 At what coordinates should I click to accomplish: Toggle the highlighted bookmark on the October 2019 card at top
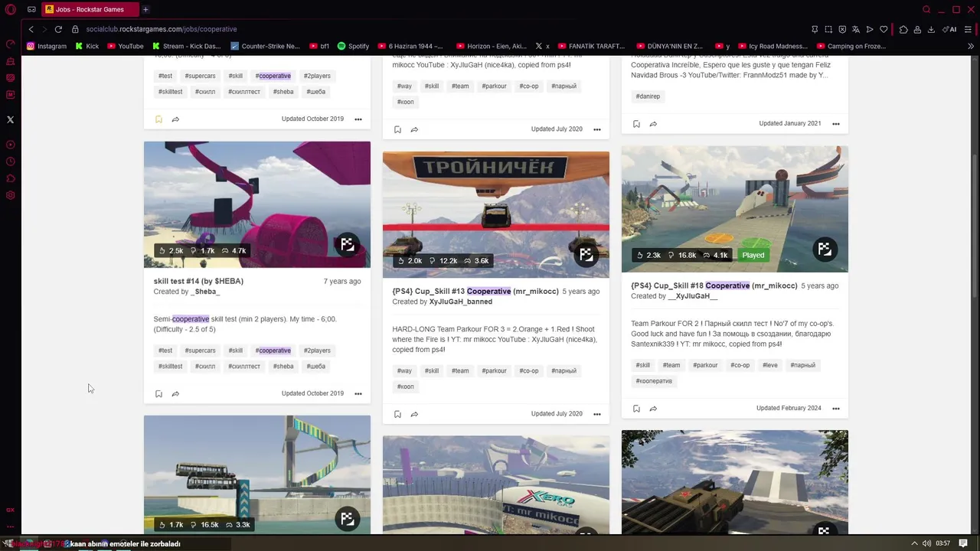[158, 119]
